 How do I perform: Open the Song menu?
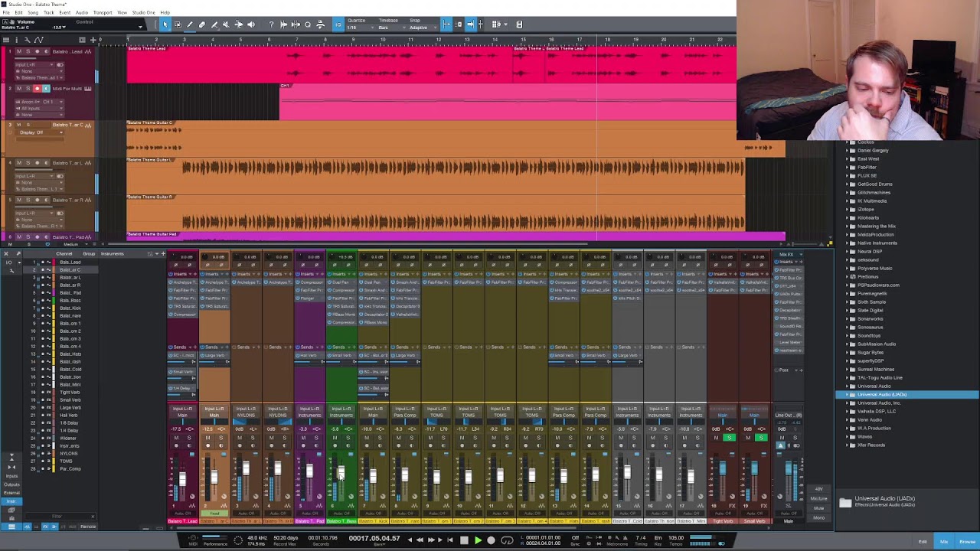click(33, 12)
